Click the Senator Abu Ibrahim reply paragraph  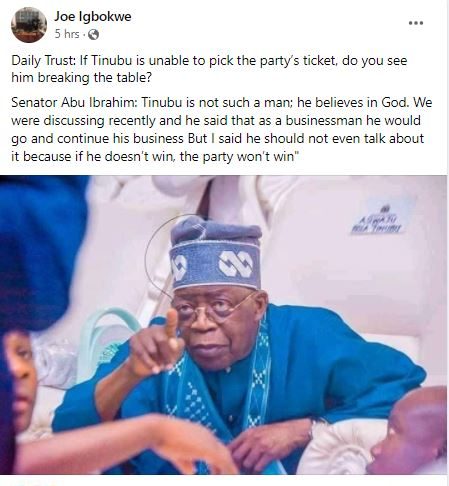pos(222,129)
